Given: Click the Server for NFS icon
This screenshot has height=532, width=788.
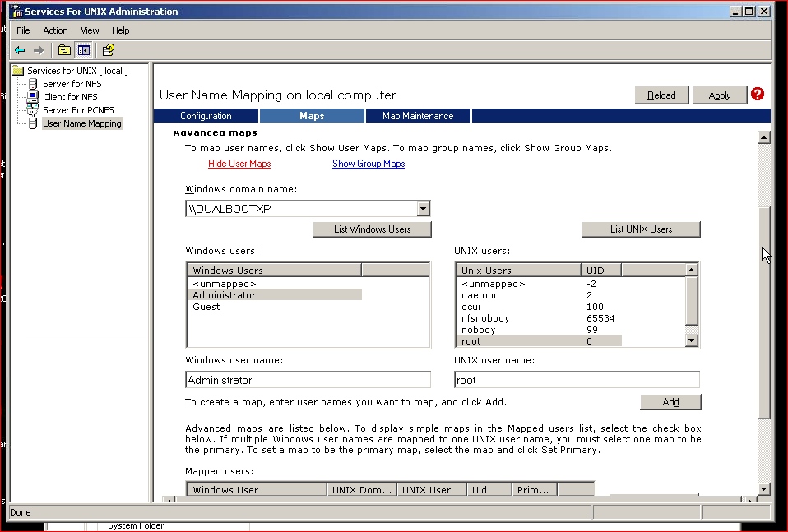Looking at the screenshot, I should tap(33, 84).
